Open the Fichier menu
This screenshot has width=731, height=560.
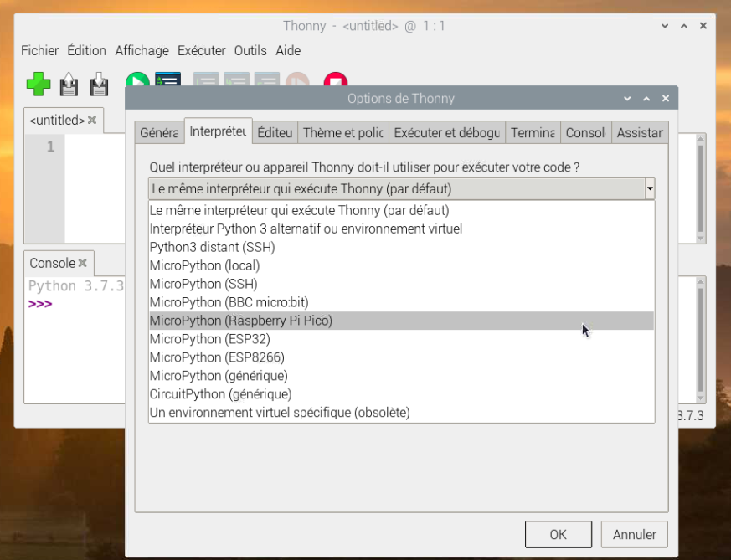(x=39, y=50)
